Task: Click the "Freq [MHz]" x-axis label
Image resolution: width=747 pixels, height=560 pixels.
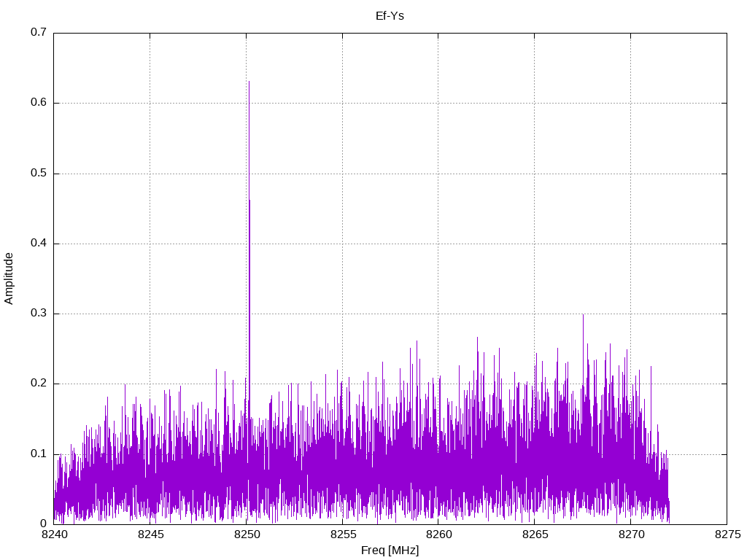Action: (390, 551)
